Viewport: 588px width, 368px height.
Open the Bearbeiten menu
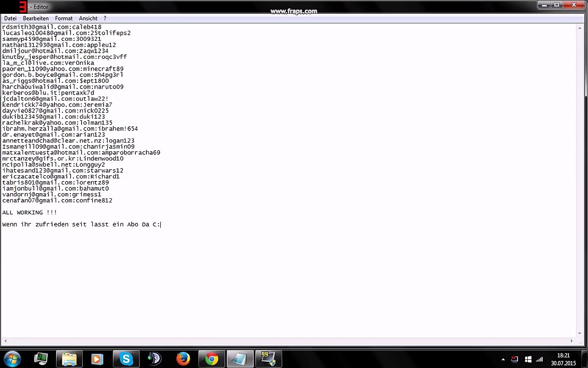click(36, 18)
